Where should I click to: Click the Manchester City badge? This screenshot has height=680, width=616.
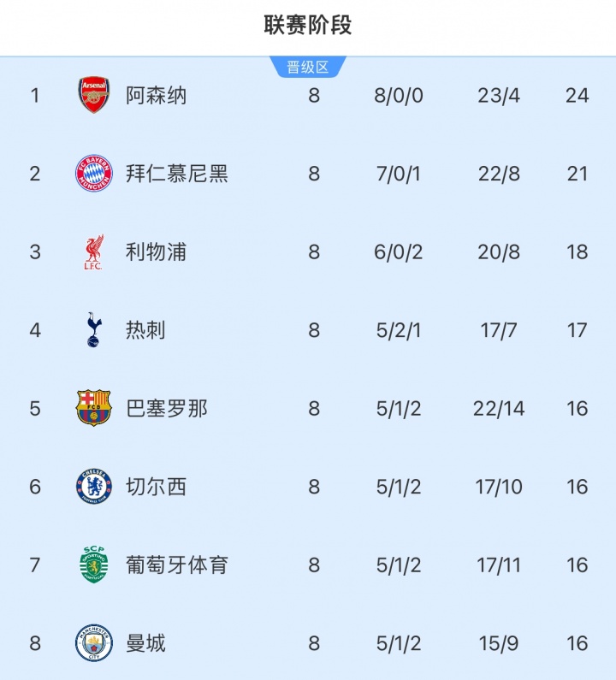coord(94,643)
